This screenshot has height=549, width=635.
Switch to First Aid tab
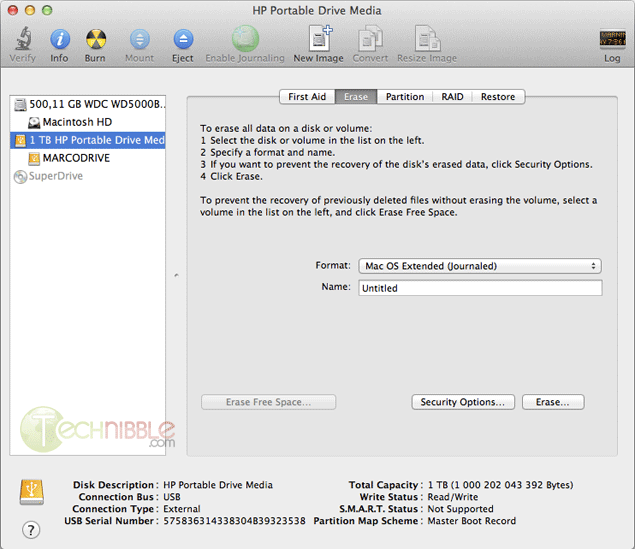(307, 97)
